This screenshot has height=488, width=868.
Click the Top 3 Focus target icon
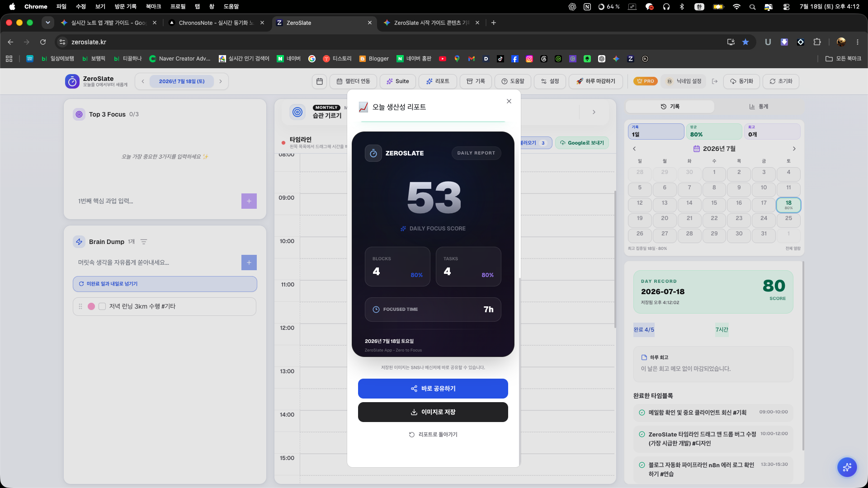coord(79,114)
